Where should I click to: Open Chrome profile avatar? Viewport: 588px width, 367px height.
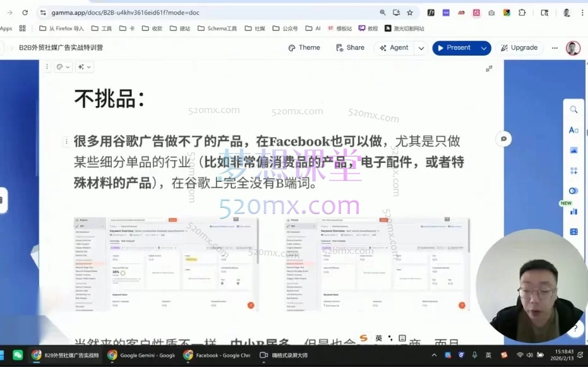click(567, 13)
